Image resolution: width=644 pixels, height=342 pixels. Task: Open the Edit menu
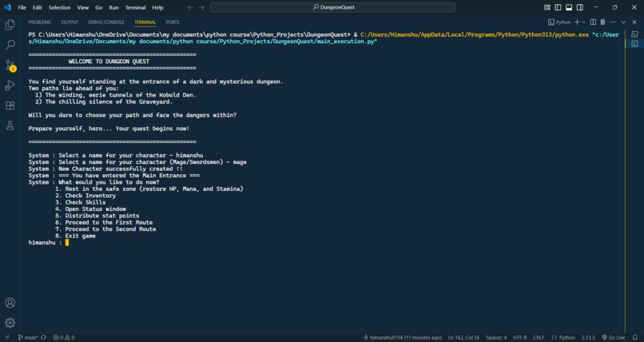pos(38,7)
